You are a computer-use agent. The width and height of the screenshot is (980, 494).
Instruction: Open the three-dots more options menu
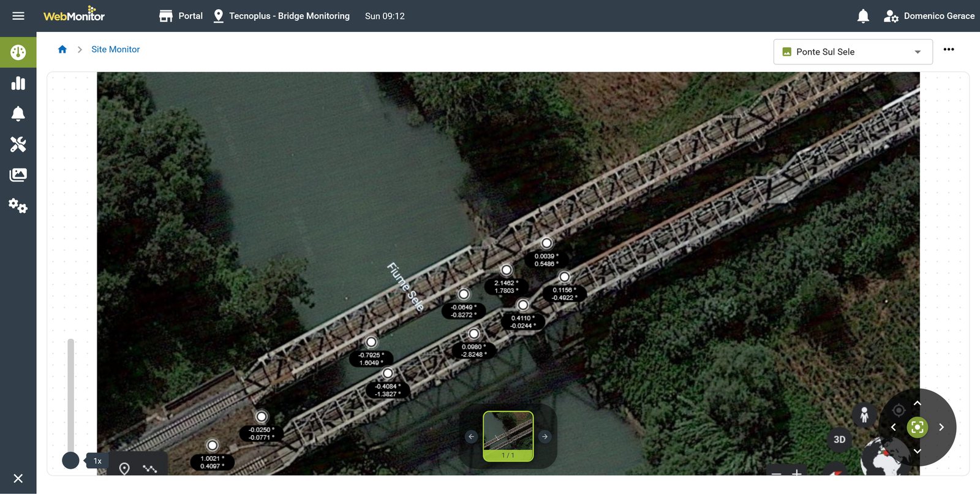pos(949,49)
